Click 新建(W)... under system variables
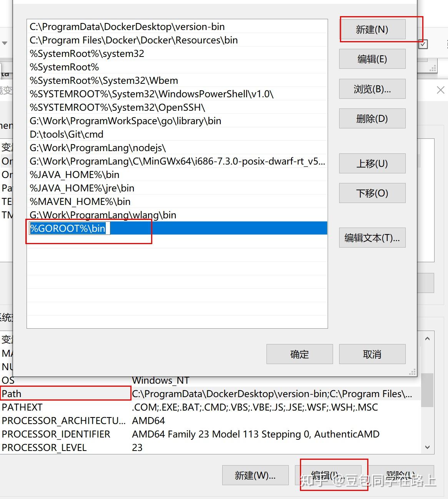Viewport: 448px width, 499px height. pyautogui.click(x=255, y=475)
